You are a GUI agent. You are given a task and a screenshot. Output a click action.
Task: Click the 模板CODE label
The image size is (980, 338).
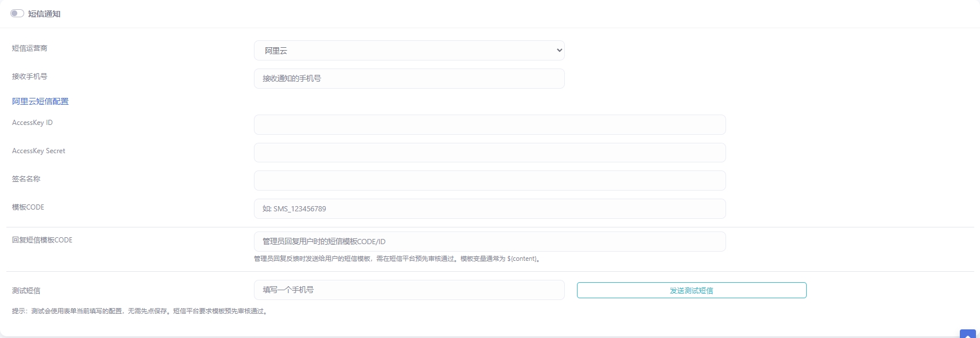(x=28, y=207)
